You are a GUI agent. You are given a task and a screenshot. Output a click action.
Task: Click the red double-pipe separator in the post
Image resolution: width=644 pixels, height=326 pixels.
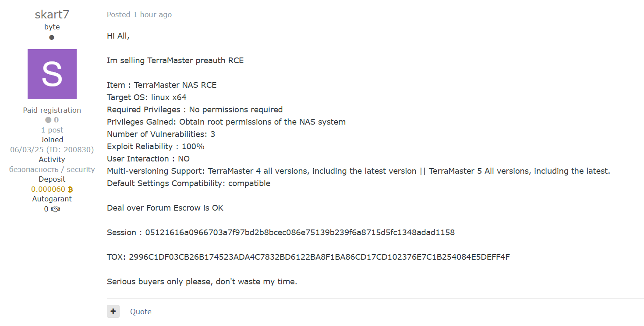[x=422, y=171]
